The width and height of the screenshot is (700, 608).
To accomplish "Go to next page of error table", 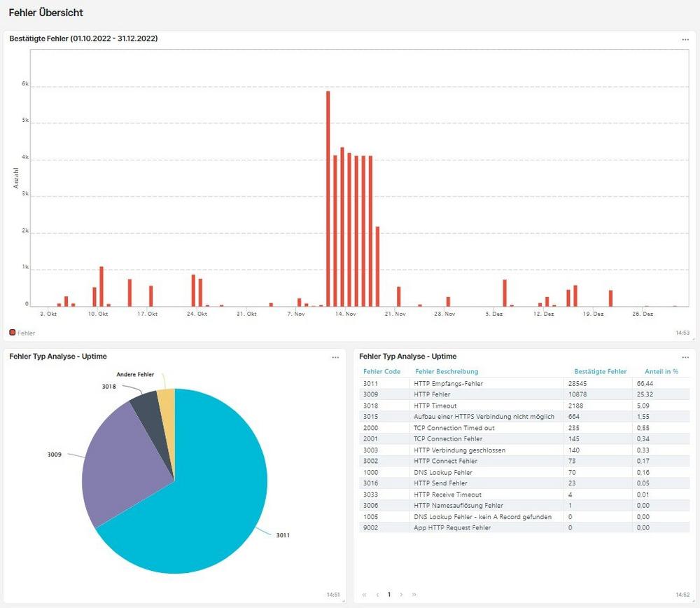I will tap(401, 595).
